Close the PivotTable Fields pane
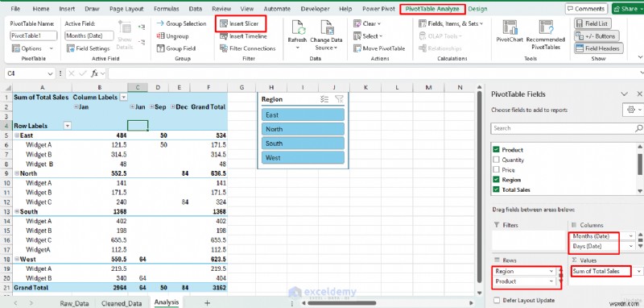644x308 pixels. (x=639, y=94)
